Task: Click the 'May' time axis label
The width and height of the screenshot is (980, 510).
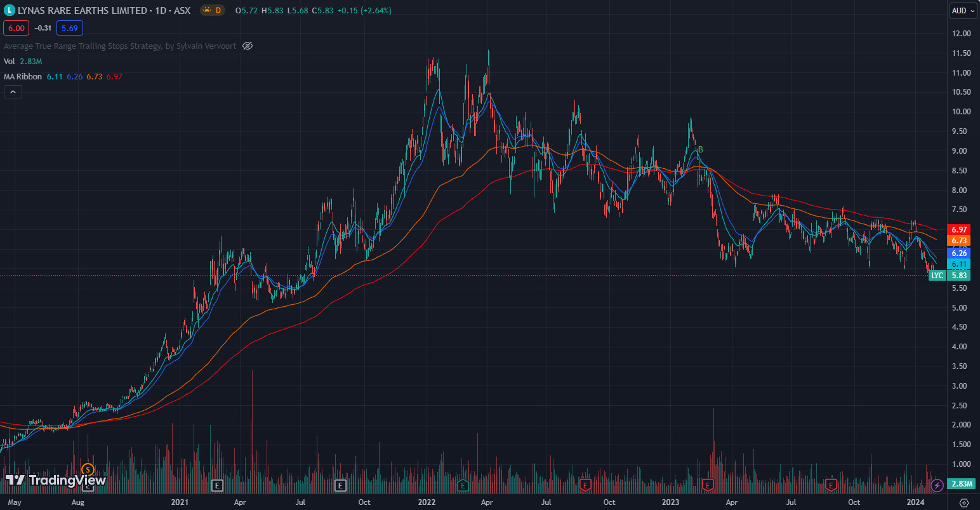Action: (x=14, y=502)
